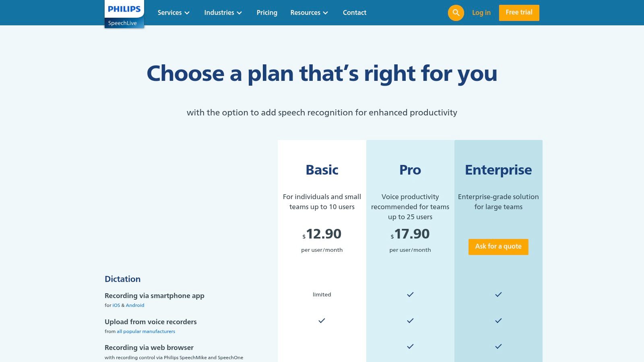Click the Philips SpeechLive logo

(124, 14)
